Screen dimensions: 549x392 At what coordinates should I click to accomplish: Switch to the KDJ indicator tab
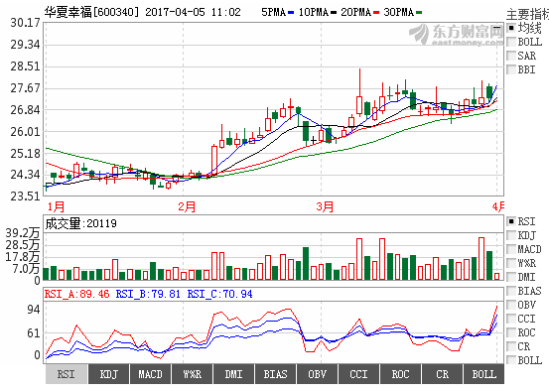coord(108,374)
